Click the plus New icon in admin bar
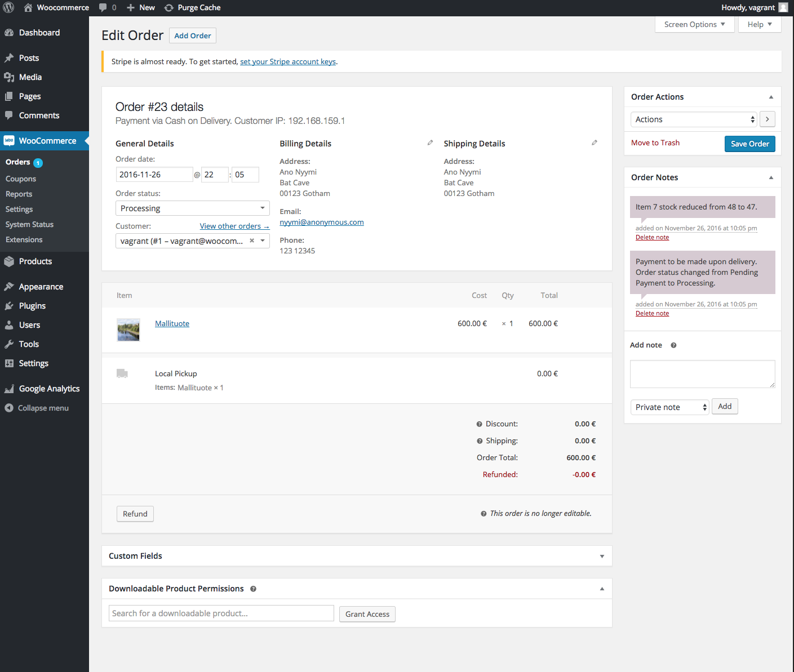794x672 pixels. point(130,7)
